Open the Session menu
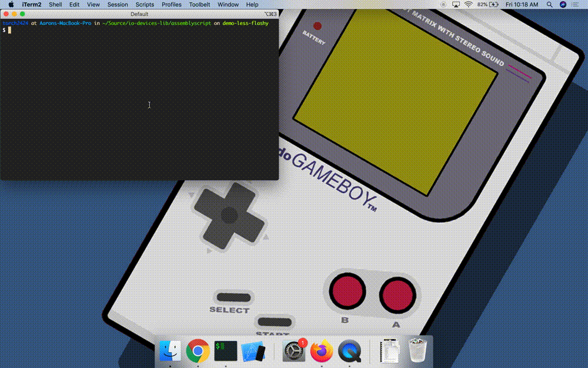The image size is (588, 368). tap(118, 5)
